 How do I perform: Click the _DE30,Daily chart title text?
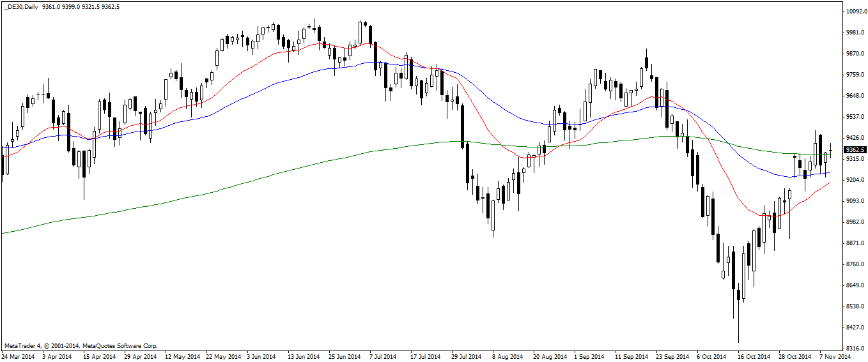point(22,6)
